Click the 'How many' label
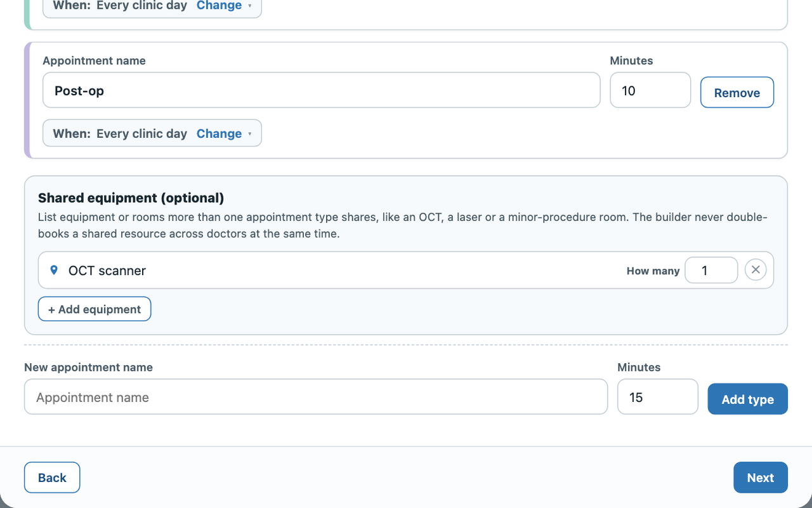This screenshot has height=508, width=812. (653, 271)
